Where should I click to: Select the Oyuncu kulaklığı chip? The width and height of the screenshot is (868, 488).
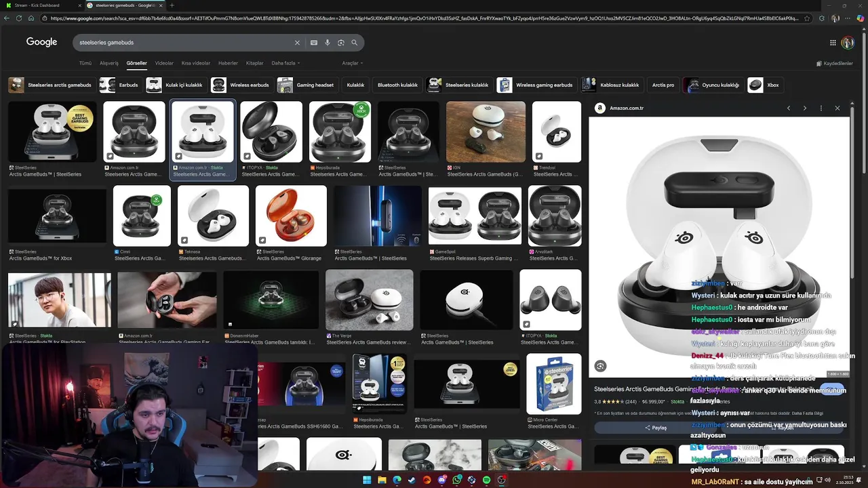click(x=713, y=85)
